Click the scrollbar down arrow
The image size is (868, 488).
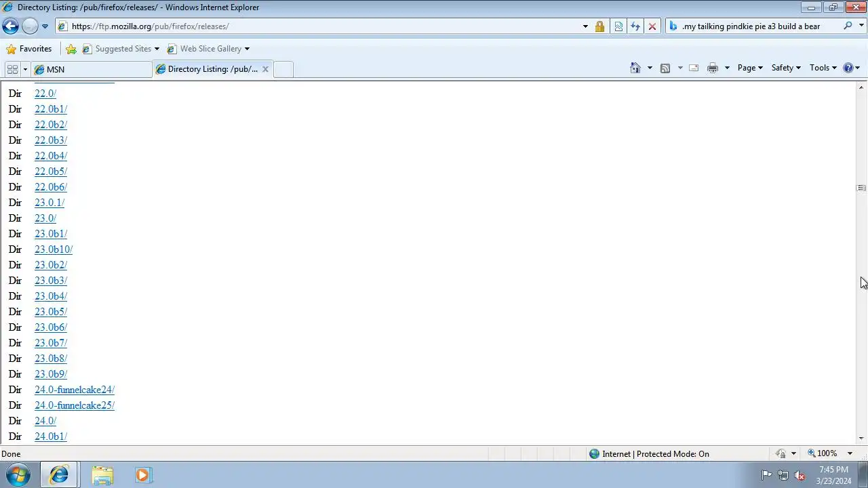click(861, 439)
